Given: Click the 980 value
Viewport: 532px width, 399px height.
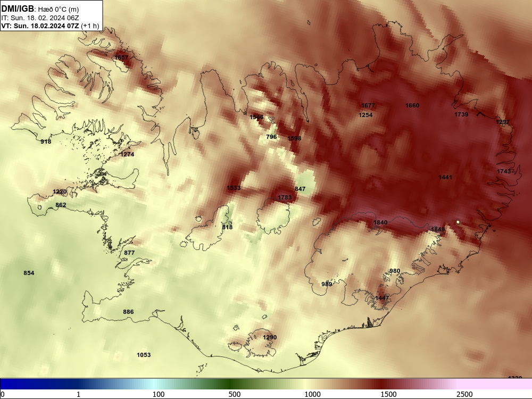Looking at the screenshot, I should pos(395,271).
